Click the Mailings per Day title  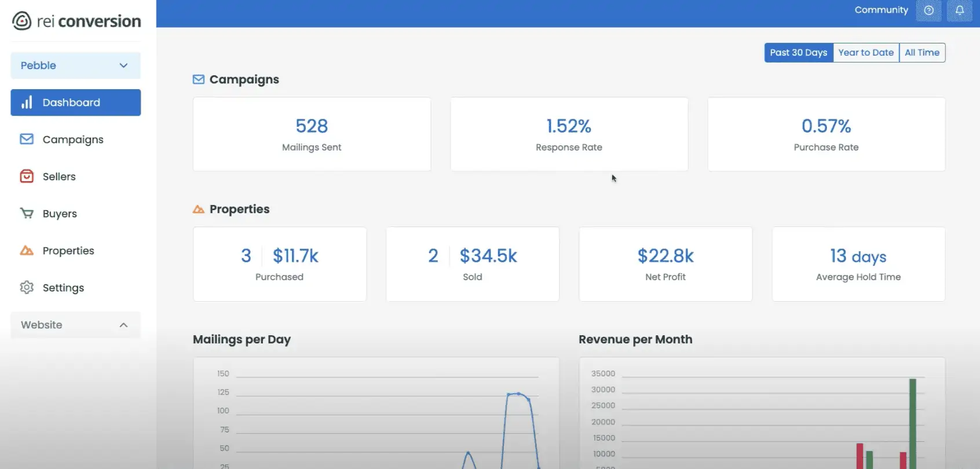(242, 339)
